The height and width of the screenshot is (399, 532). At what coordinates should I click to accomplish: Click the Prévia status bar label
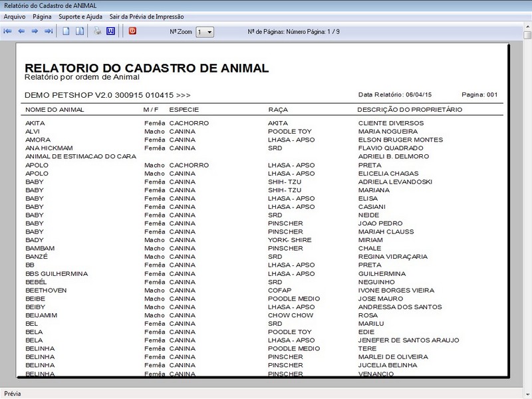coord(13,394)
